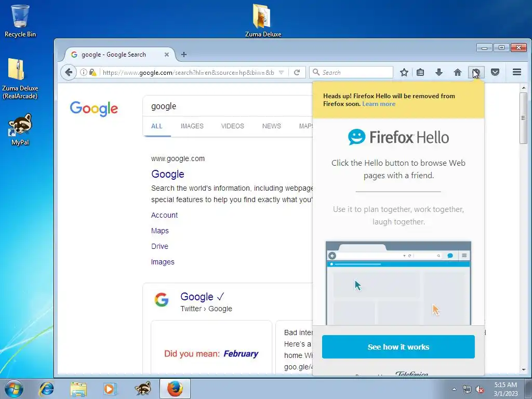Screen dimensions: 532x399
Task: Show hidden system tray icons
Action: click(454, 389)
